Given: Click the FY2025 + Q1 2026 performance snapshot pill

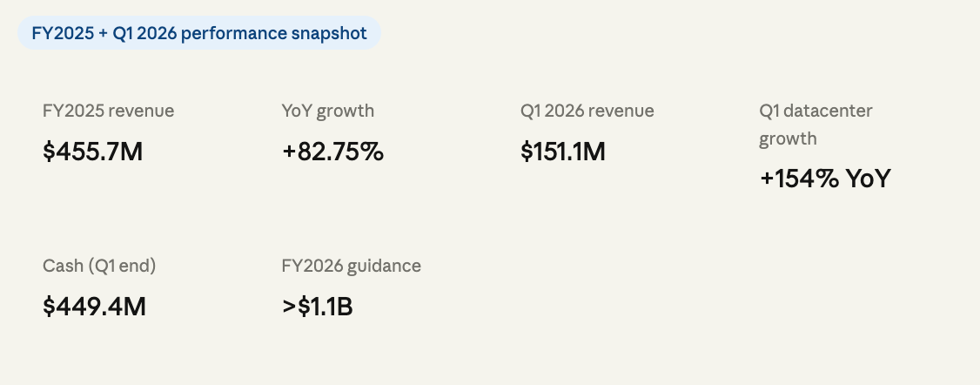Looking at the screenshot, I should coord(198,33).
